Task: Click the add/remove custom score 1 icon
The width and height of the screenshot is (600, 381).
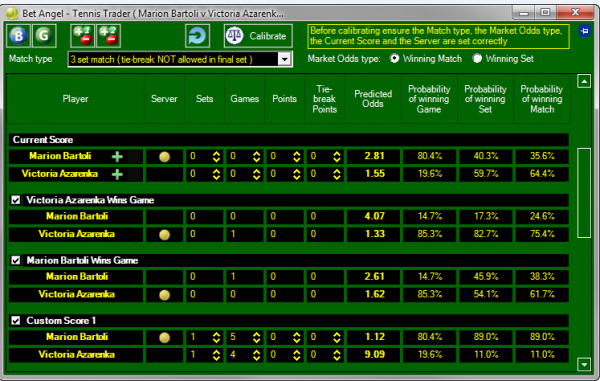Action: 82,36
